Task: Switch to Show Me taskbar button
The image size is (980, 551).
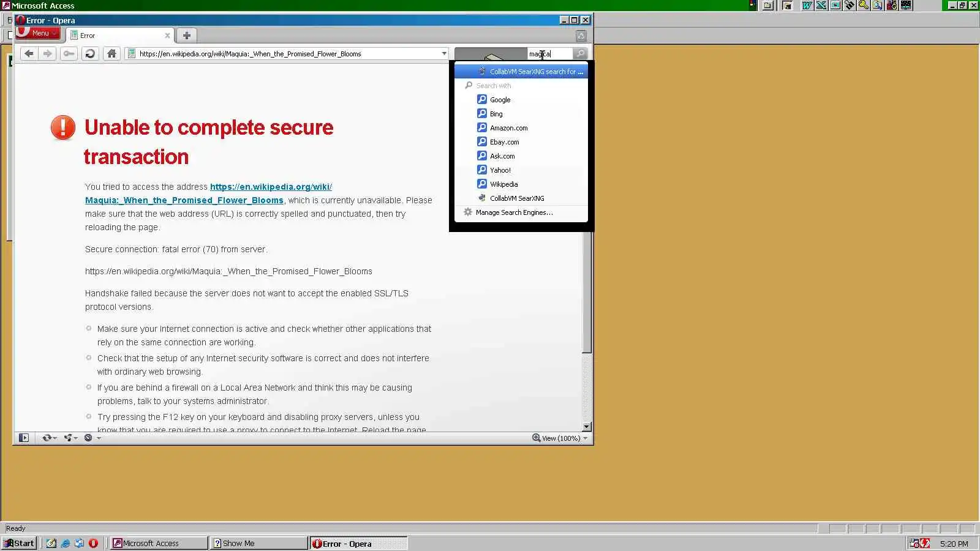Action: pos(258,543)
